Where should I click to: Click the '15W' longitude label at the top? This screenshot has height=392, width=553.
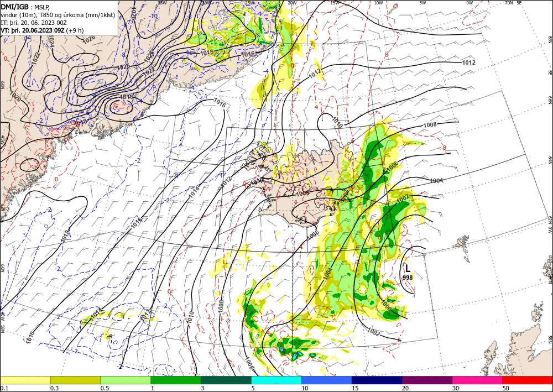click(x=335, y=2)
